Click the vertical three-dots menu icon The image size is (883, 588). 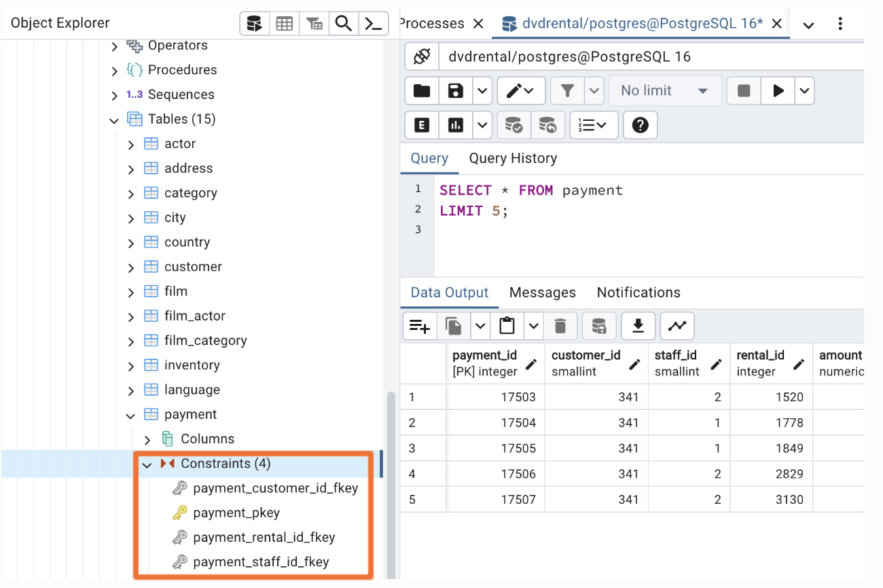(840, 24)
